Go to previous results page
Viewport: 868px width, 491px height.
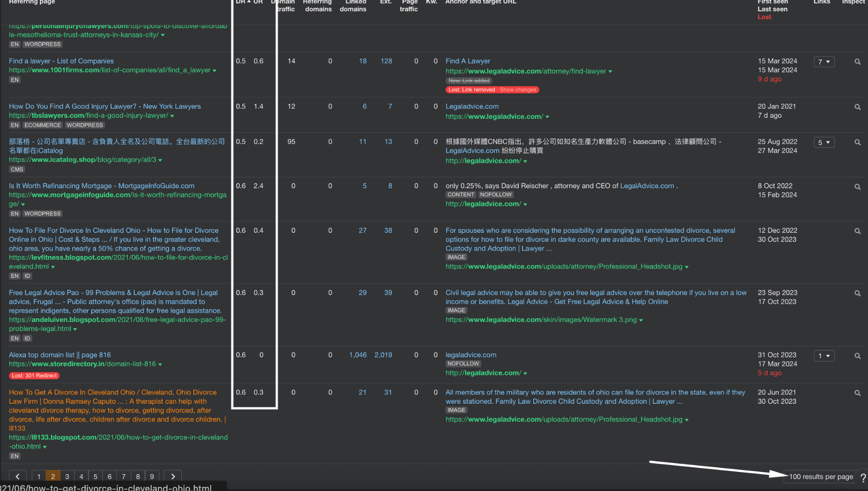coord(18,476)
